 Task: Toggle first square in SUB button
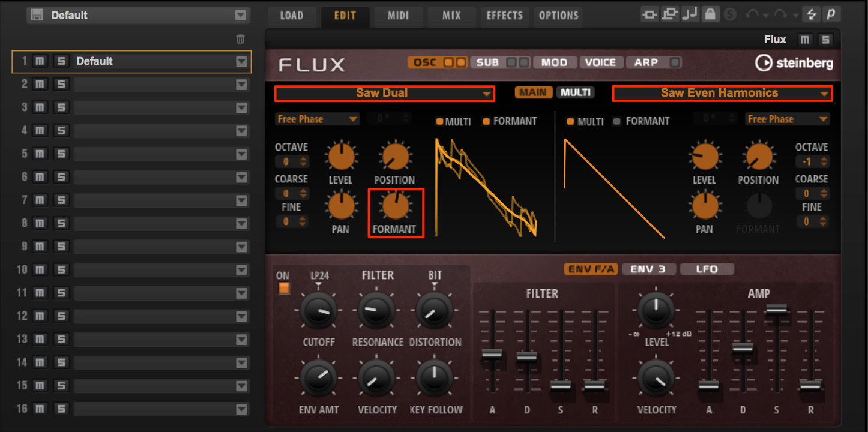point(511,62)
